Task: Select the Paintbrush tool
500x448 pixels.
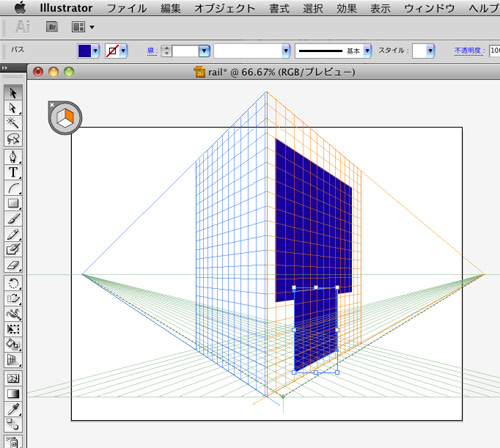Action: pos(13,219)
